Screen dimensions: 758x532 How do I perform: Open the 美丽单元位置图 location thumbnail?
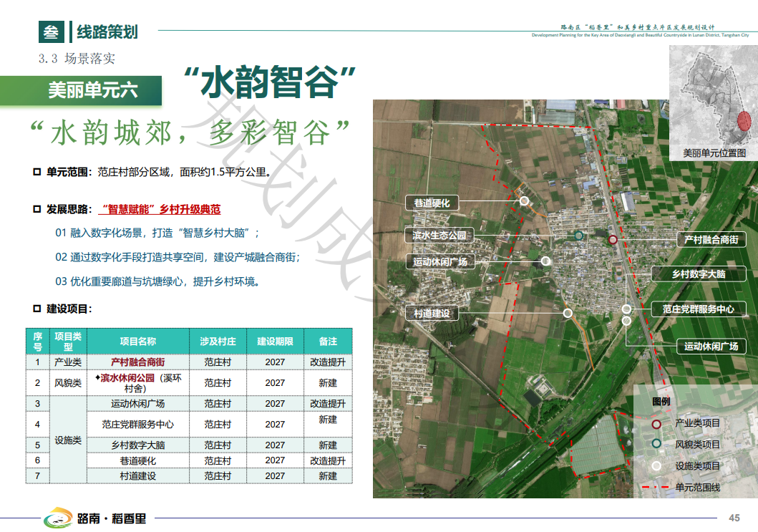click(713, 102)
